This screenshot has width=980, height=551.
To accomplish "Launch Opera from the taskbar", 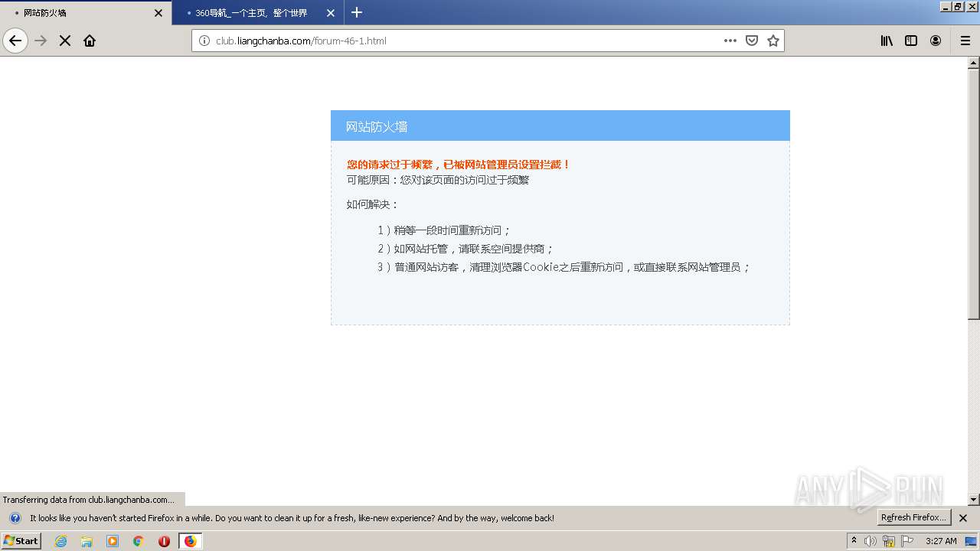I will 164,541.
